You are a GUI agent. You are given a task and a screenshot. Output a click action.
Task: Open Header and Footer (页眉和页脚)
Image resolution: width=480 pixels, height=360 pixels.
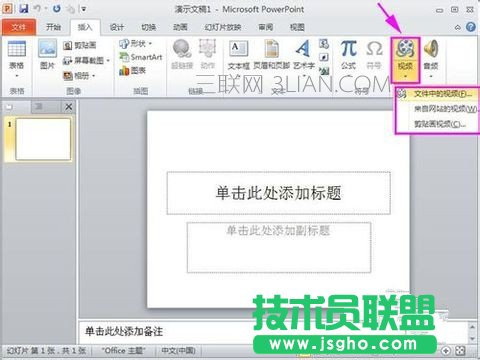[272, 55]
